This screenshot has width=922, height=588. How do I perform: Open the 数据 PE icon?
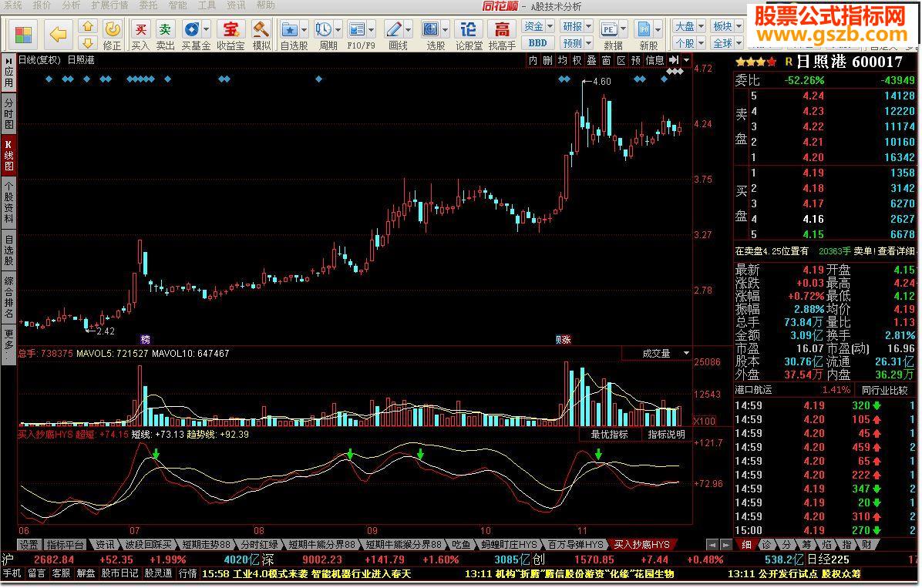click(608, 29)
